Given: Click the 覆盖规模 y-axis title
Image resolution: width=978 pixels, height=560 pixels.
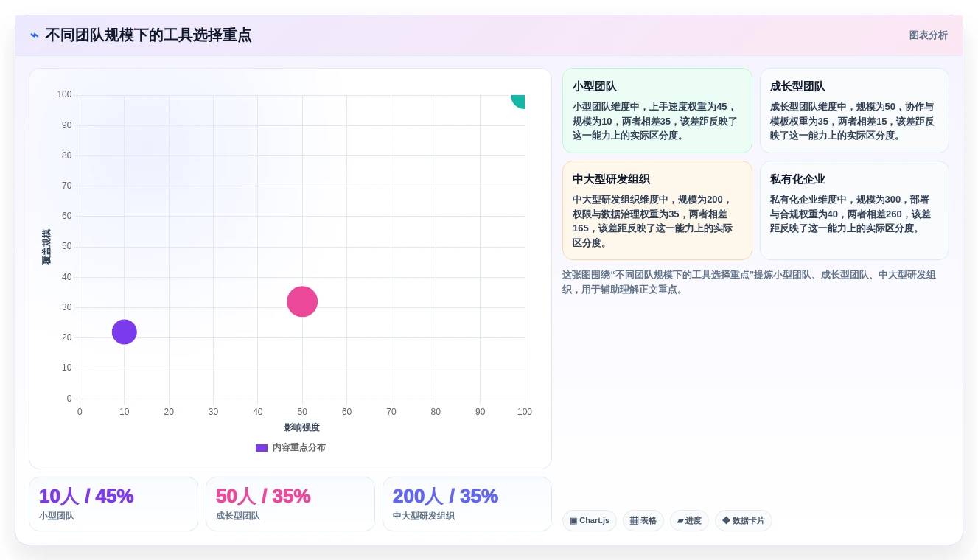Looking at the screenshot, I should 46,247.
